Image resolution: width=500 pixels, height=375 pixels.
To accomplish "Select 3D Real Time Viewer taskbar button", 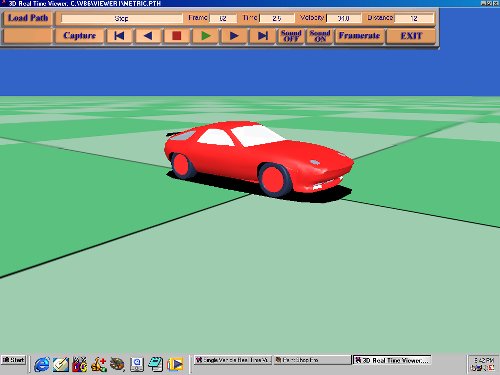I will pos(392,360).
